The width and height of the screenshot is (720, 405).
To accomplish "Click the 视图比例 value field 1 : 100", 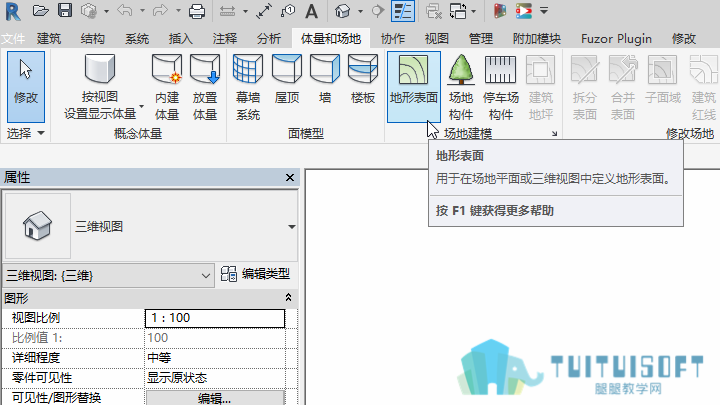I will click(215, 318).
